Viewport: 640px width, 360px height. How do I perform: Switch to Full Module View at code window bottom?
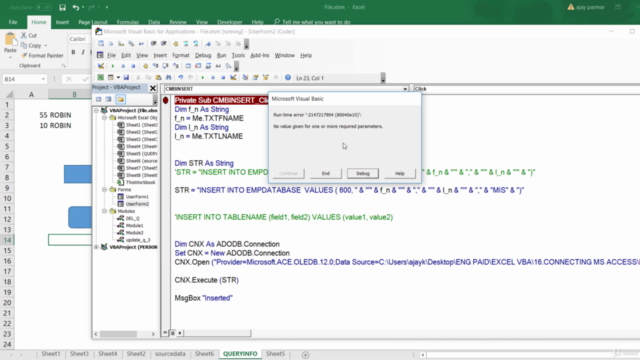[173, 333]
